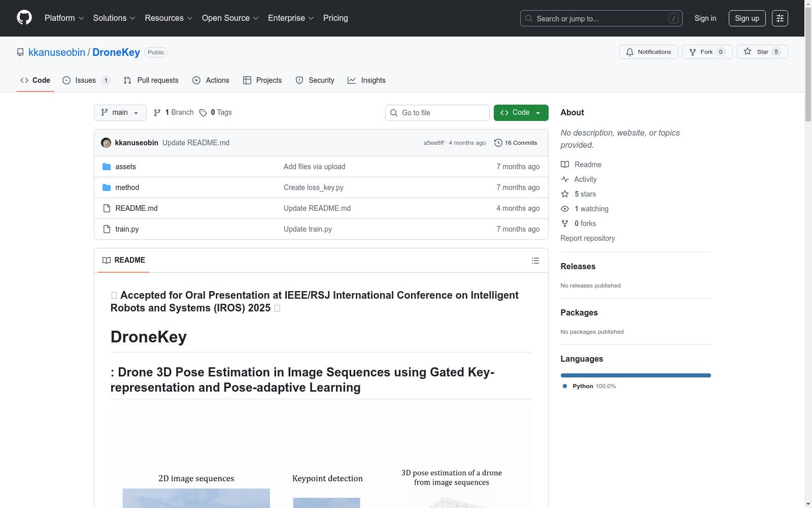Expand the Platform menu

pyautogui.click(x=64, y=18)
